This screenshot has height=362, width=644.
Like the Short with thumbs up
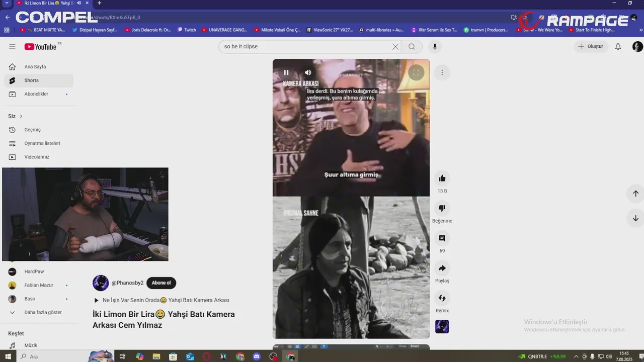442,178
